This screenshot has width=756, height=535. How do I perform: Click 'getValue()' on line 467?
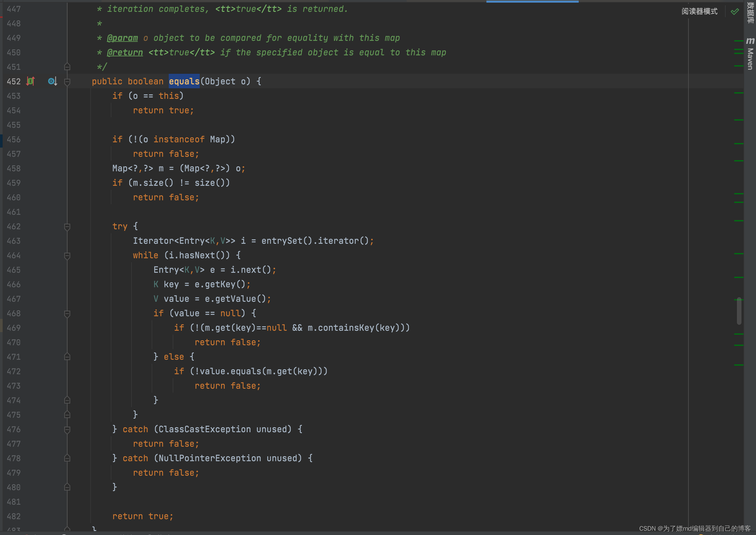point(241,299)
